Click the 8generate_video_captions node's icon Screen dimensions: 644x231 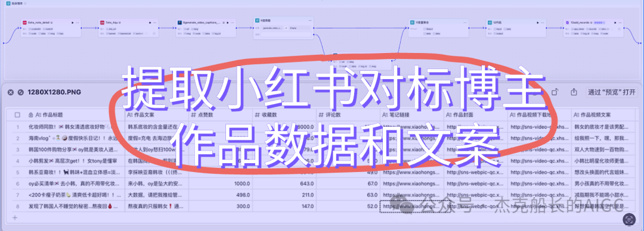(x=179, y=23)
